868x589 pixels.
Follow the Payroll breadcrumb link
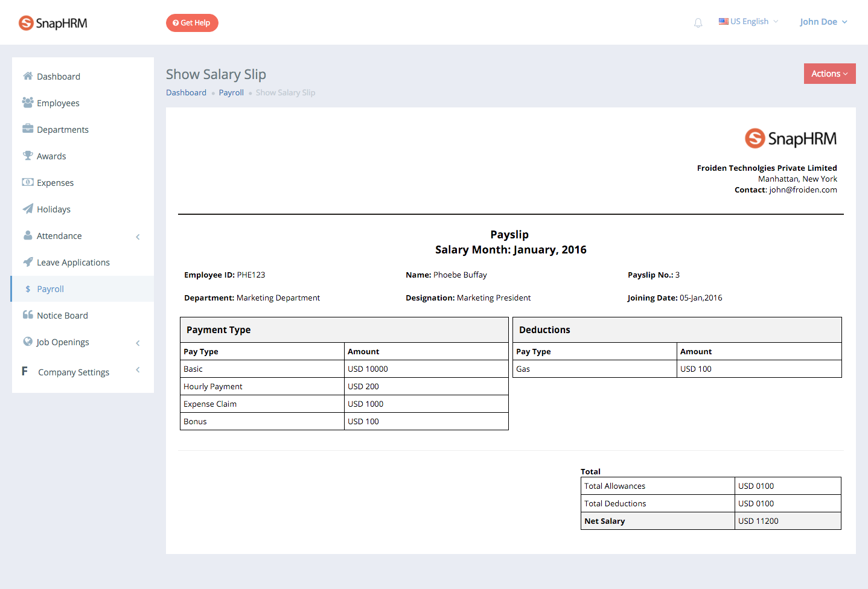(231, 92)
